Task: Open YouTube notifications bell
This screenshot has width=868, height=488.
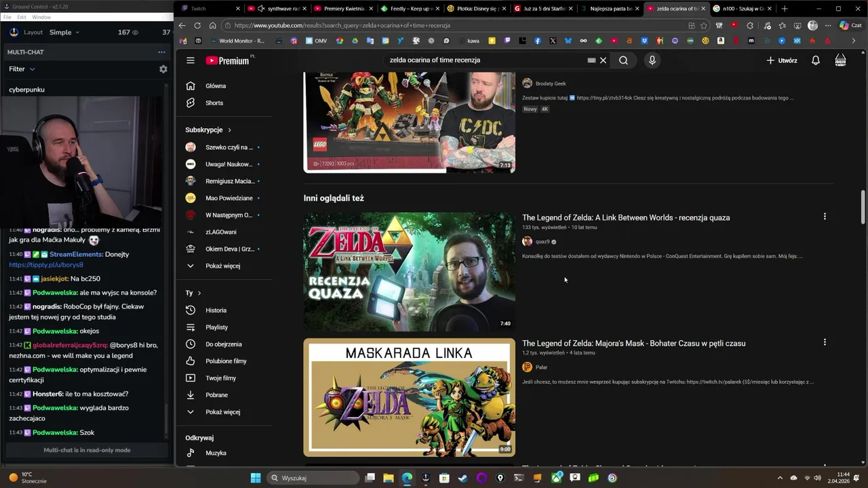Action: (816, 60)
